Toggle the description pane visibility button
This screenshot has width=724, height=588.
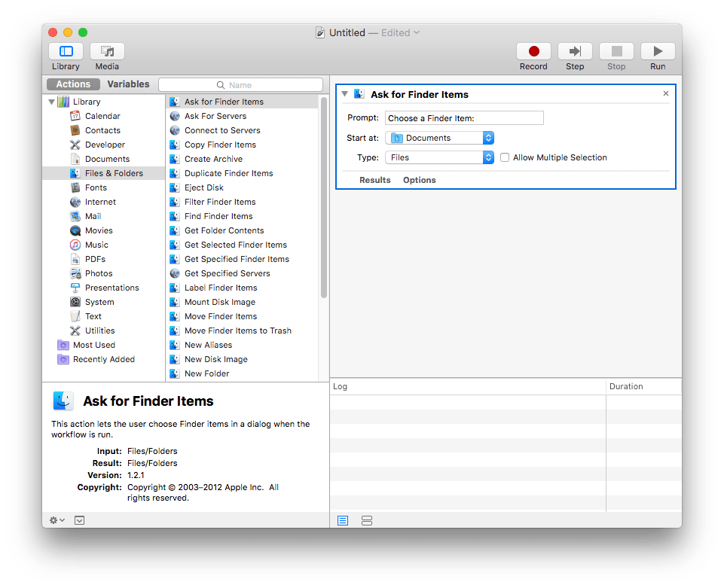click(79, 520)
